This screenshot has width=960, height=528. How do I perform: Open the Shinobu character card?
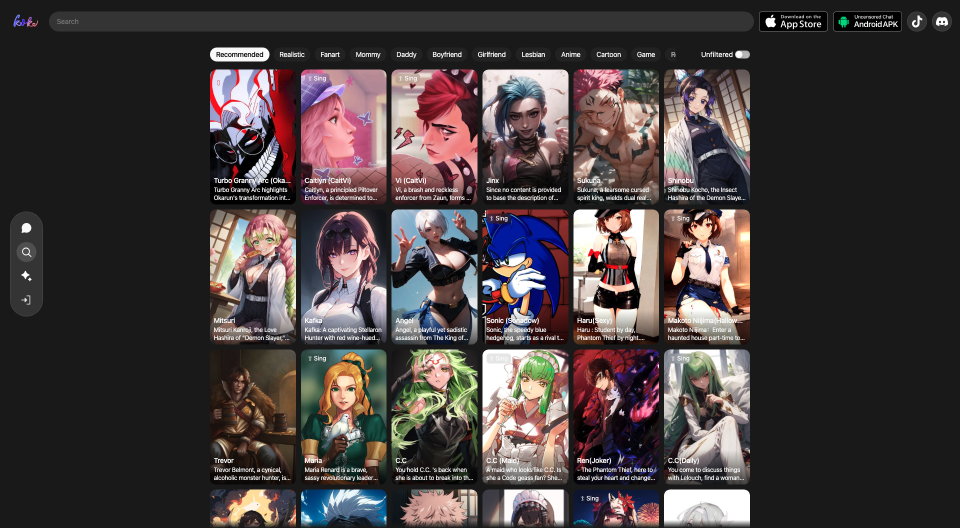pyautogui.click(x=707, y=137)
